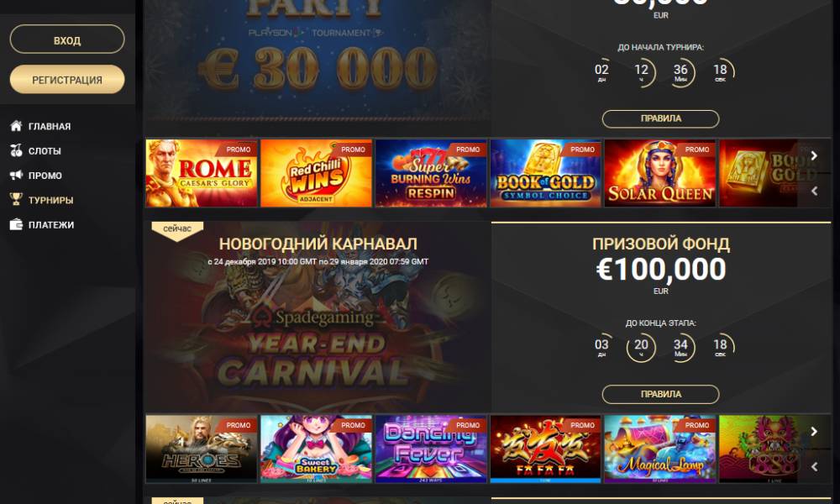Open the Year-End Carnival tournament banner

point(318,317)
